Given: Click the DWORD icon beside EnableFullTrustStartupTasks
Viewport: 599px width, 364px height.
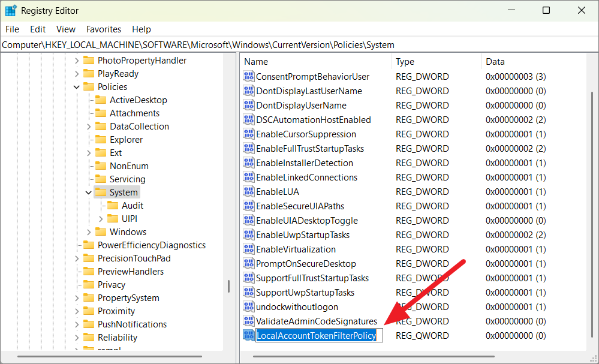Looking at the screenshot, I should [249, 148].
